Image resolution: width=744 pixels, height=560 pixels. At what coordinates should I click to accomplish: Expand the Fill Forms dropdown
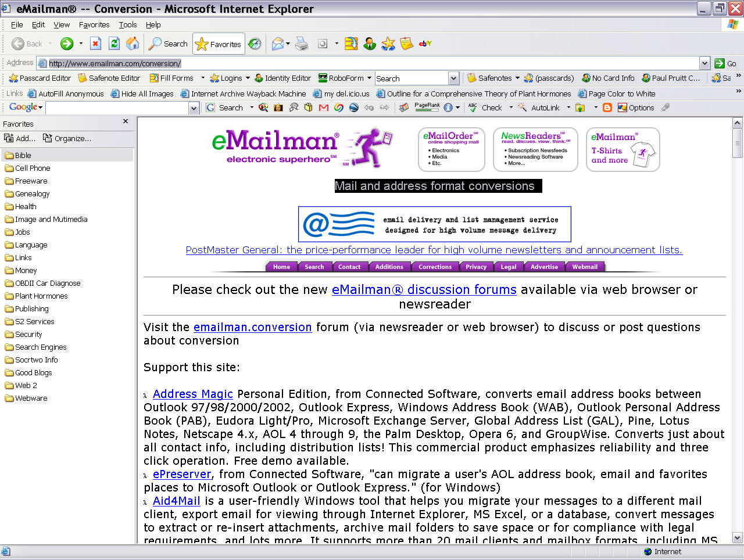tap(203, 78)
